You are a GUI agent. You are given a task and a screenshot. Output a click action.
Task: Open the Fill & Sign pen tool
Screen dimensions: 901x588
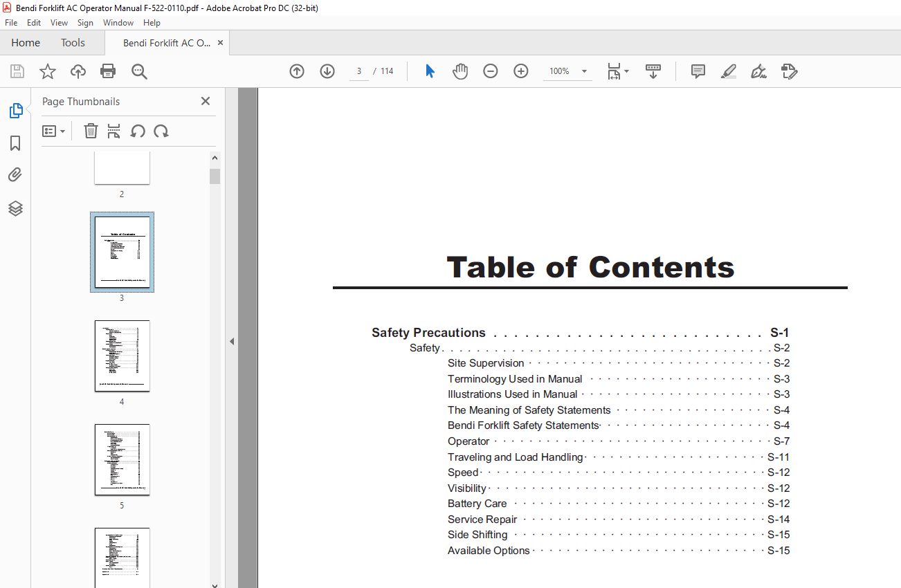click(x=758, y=71)
